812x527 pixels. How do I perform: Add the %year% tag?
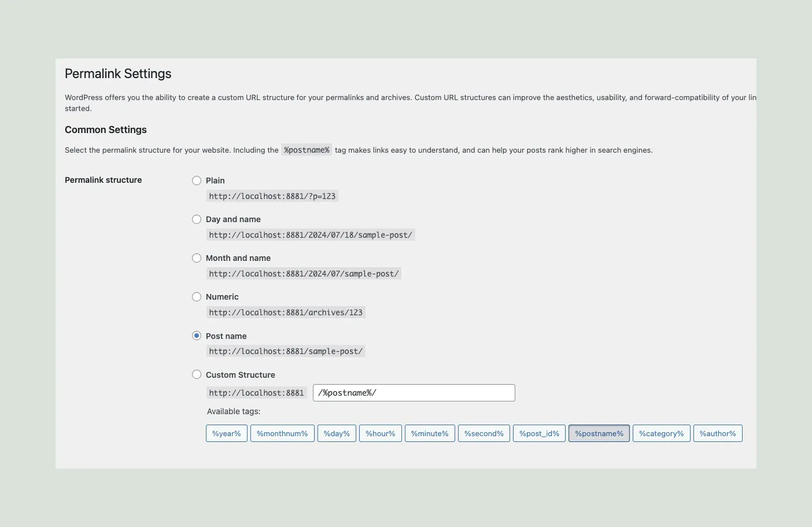point(226,433)
